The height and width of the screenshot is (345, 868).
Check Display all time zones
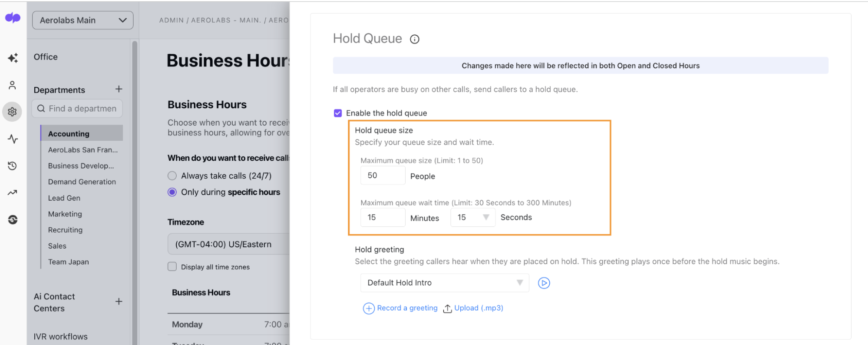pyautogui.click(x=172, y=266)
